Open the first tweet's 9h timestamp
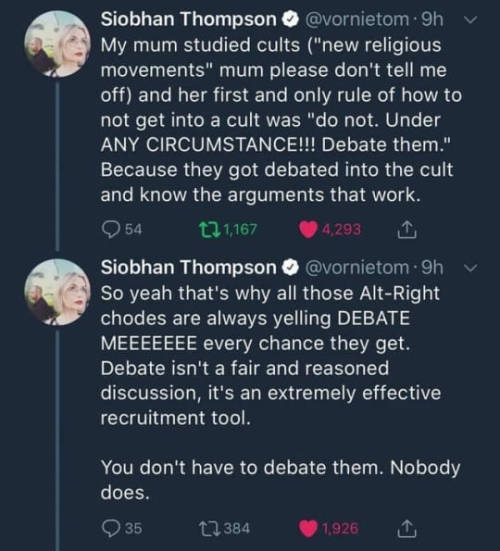Viewport: 500px width, 551px height. tap(432, 19)
